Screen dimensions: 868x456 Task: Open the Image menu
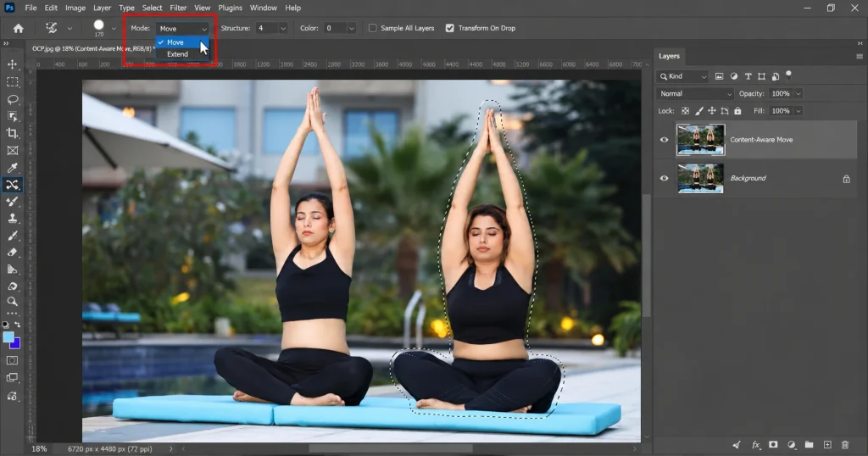pos(75,8)
